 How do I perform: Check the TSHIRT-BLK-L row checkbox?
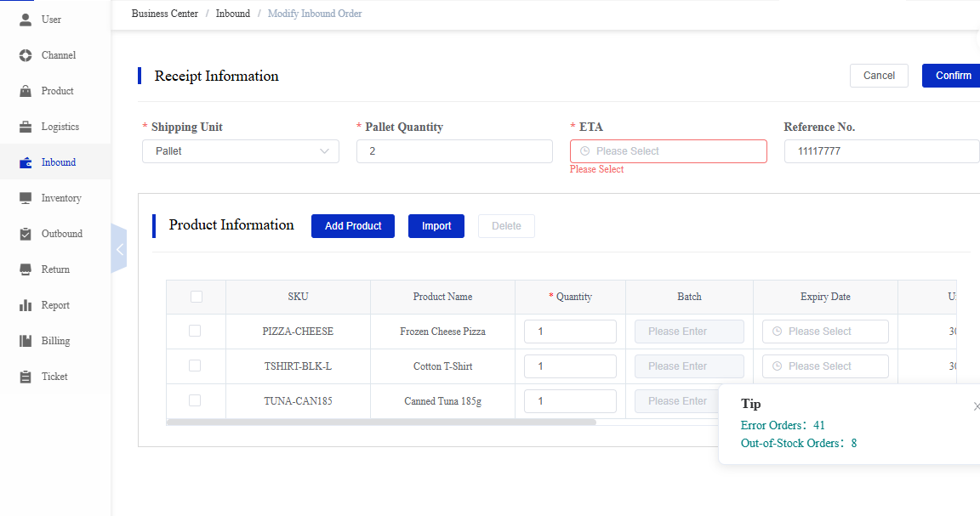coord(195,366)
